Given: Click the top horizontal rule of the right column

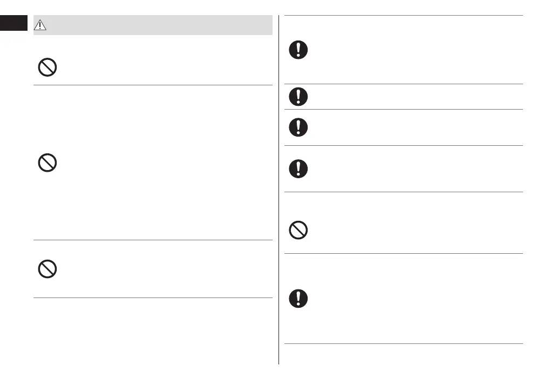Looking at the screenshot, I should pyautogui.click(x=403, y=16).
